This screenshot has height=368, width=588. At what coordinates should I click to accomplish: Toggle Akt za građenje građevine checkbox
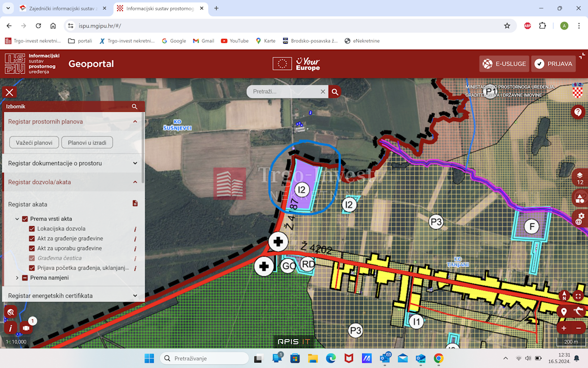32,238
